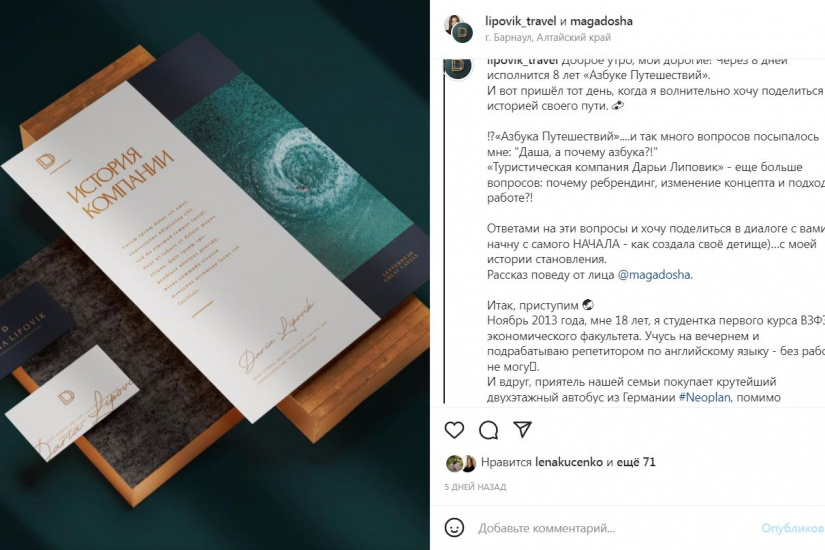Viewport: 825px width, 550px height.
Task: Open comments via speech bubble icon
Action: (x=488, y=430)
